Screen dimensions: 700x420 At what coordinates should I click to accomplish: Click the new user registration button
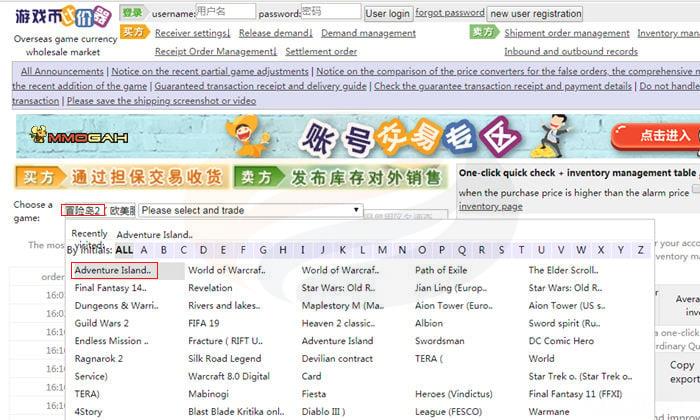click(x=535, y=14)
